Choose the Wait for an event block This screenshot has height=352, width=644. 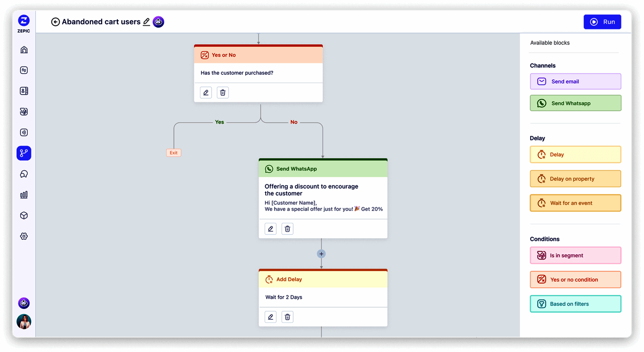click(575, 203)
